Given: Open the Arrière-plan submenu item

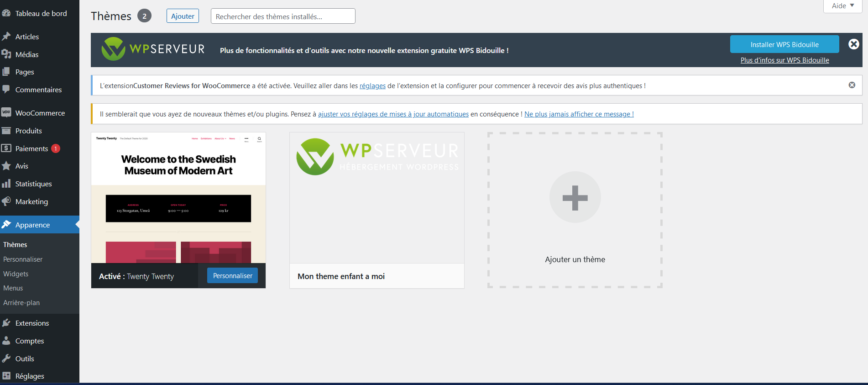Looking at the screenshot, I should pyautogui.click(x=21, y=303).
